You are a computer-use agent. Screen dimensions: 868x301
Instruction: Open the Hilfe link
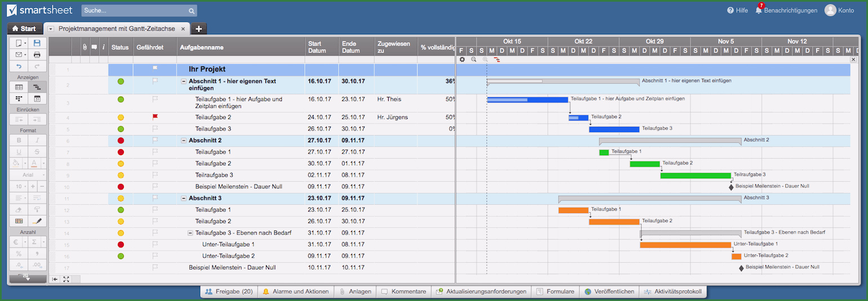(x=737, y=10)
